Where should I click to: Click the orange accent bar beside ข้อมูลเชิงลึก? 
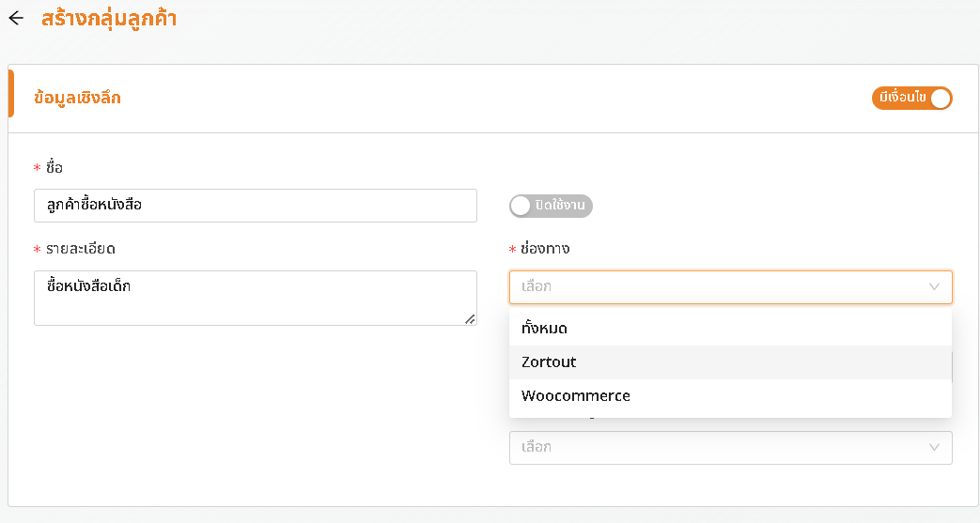(x=10, y=94)
